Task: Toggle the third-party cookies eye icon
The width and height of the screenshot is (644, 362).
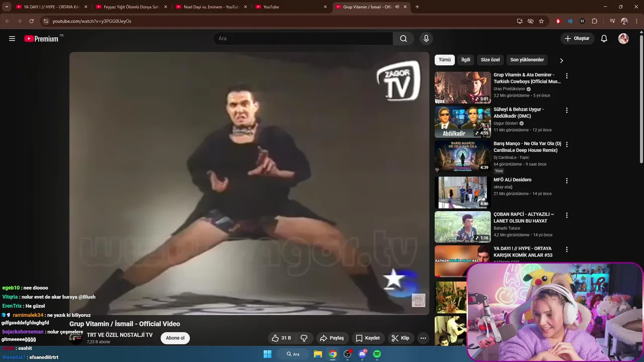Action: pyautogui.click(x=530, y=21)
